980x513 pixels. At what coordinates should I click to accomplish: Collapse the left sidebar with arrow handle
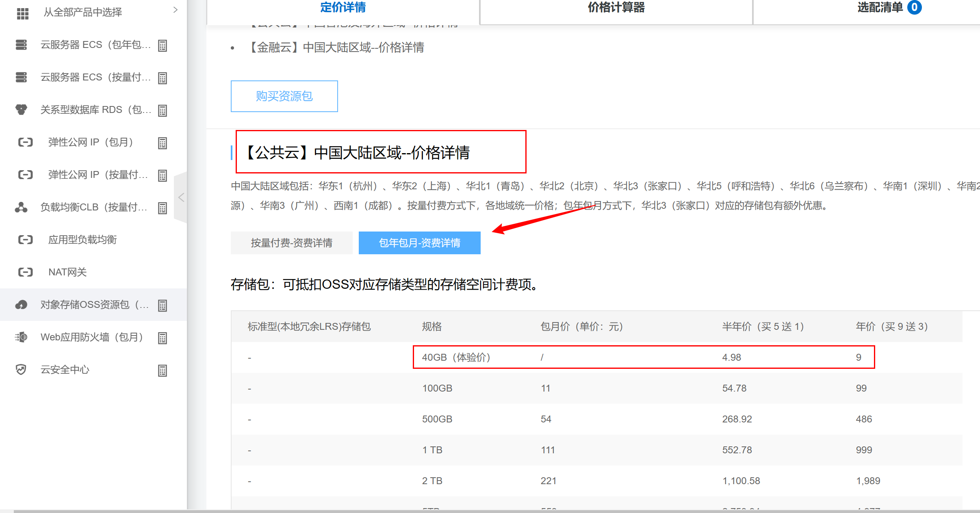click(181, 197)
